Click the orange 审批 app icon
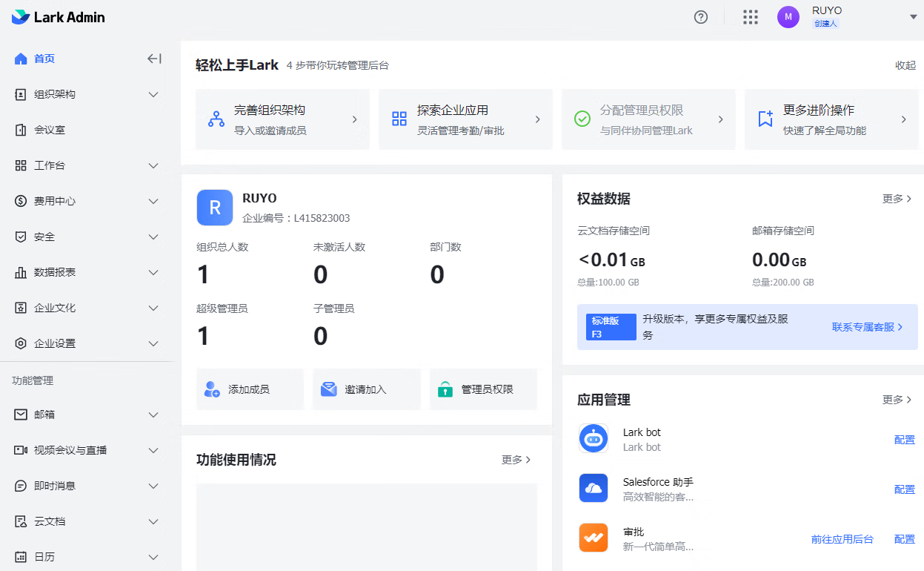 pos(594,538)
